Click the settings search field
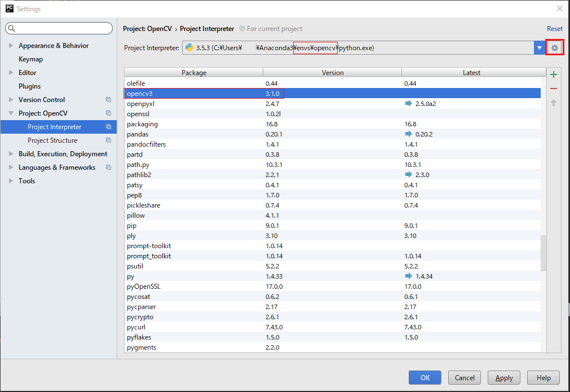 click(x=59, y=28)
